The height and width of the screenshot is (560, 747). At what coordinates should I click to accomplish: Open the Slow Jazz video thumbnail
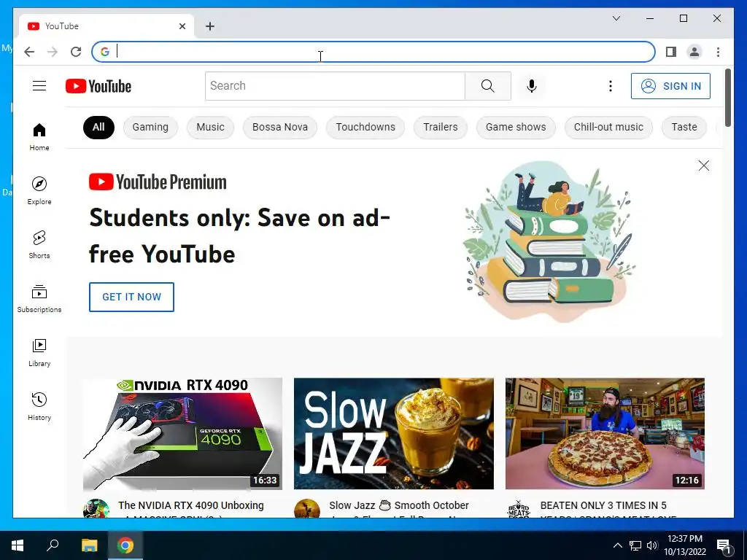[393, 433]
